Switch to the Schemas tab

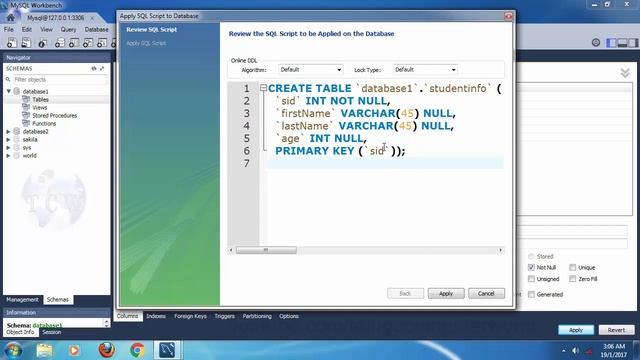tap(58, 300)
